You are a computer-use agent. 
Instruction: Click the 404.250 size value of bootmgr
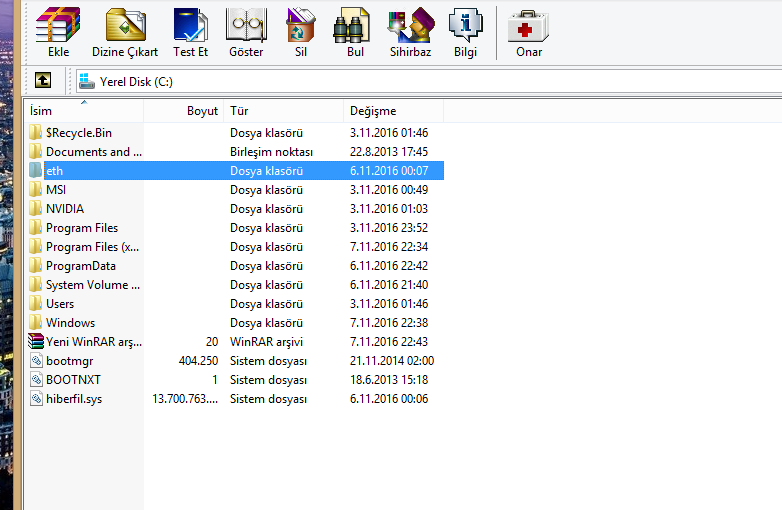click(198, 360)
